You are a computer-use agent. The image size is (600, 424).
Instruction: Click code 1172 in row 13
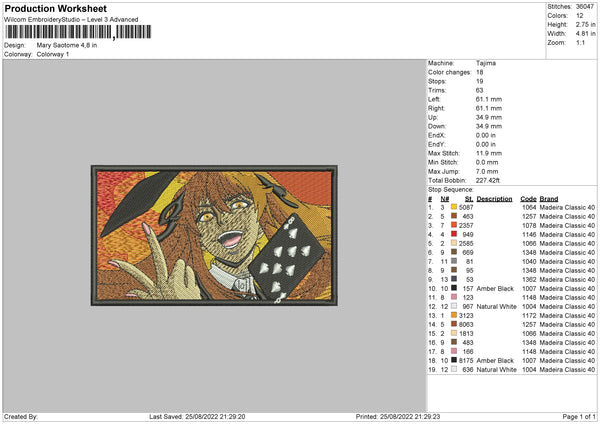click(529, 315)
